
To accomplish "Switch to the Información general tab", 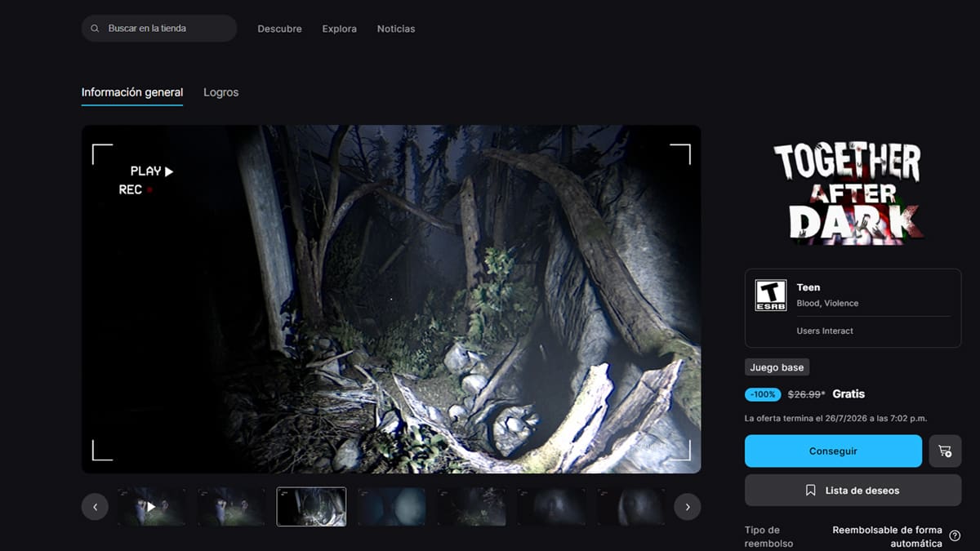I will [x=132, y=92].
